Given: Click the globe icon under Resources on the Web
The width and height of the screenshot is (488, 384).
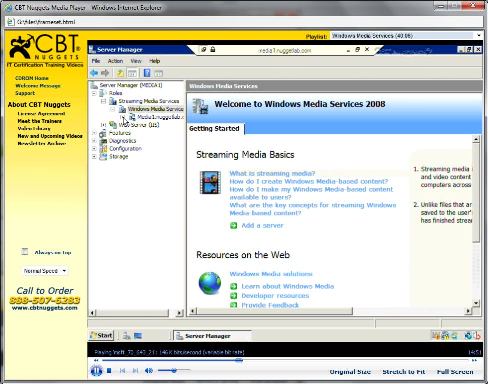Looking at the screenshot, I should (210, 283).
